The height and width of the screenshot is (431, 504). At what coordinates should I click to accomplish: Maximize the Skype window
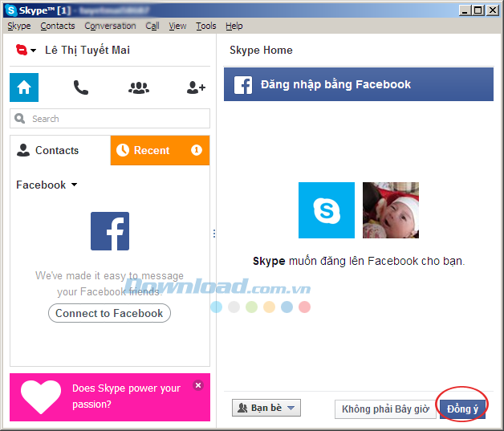(x=478, y=10)
